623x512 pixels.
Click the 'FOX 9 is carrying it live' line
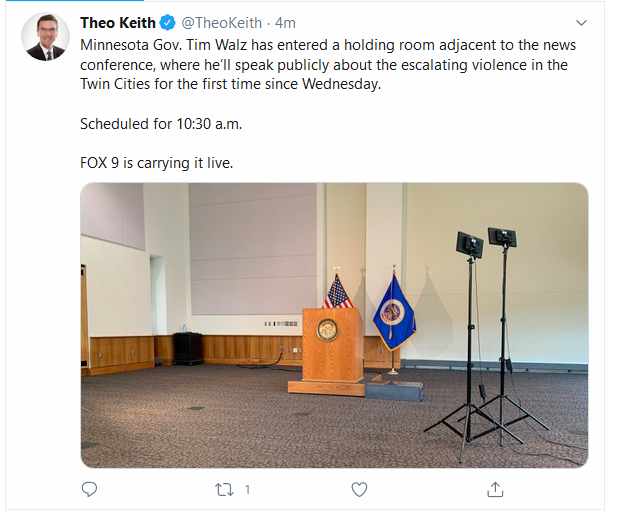156,162
